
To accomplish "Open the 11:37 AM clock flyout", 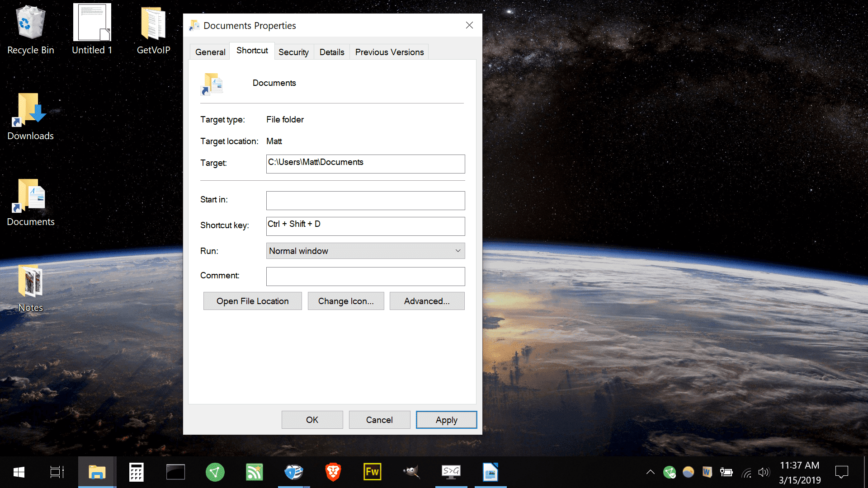I will tap(799, 472).
